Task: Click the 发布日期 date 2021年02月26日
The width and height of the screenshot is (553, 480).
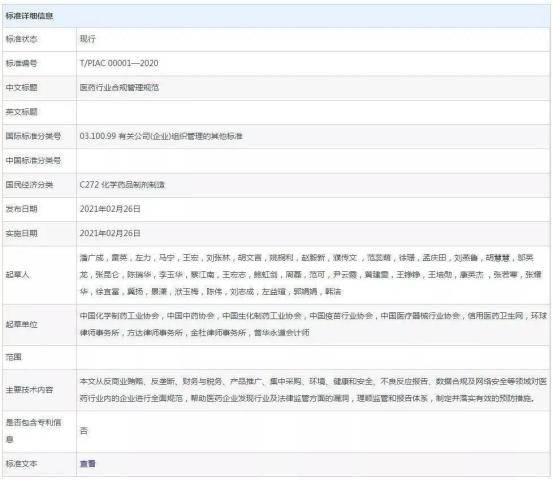Action: 110,209
